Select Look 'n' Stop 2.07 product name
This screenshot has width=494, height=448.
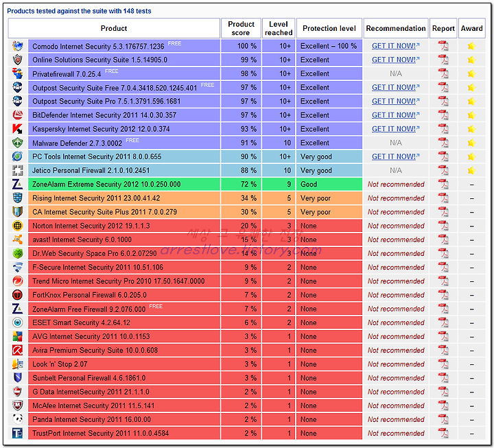(60, 364)
